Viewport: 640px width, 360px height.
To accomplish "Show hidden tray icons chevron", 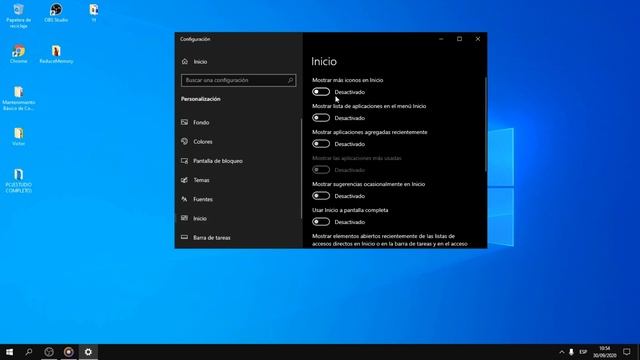I will pyautogui.click(x=562, y=352).
